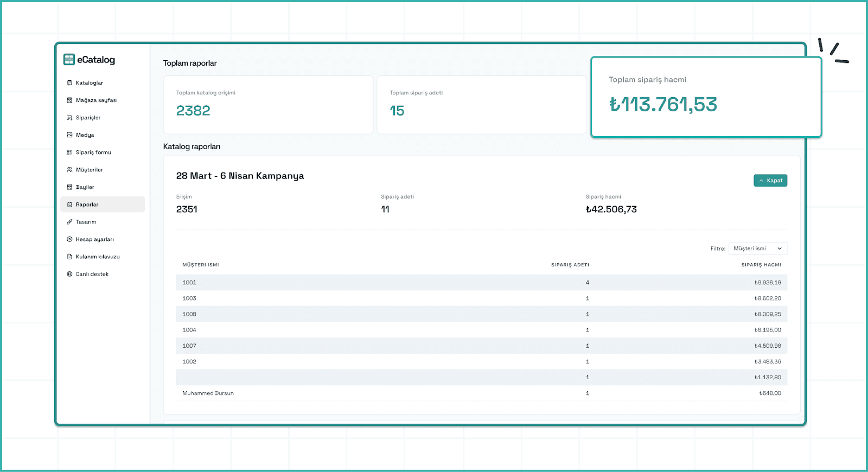Screen dimensions: 868x472
Task: Open Kataloglar via its sidebar icon
Action: [69, 83]
